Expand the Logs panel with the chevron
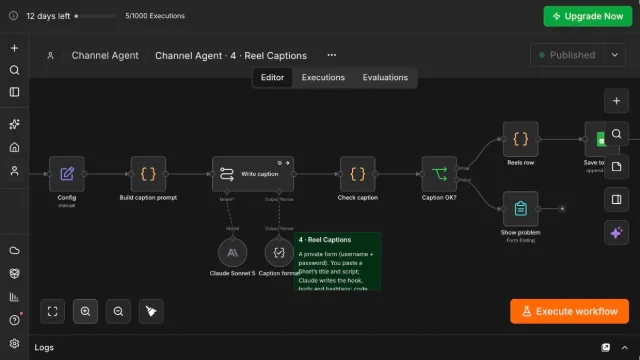 pyautogui.click(x=624, y=348)
